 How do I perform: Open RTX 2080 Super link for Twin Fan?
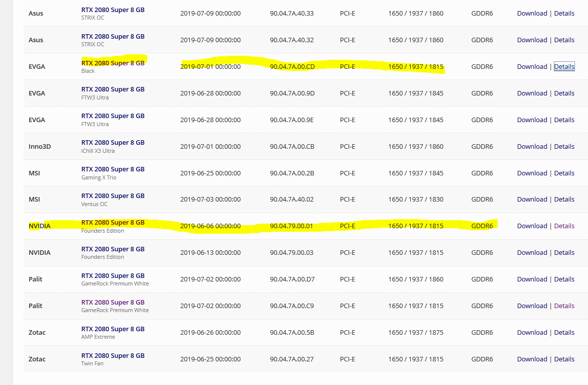point(113,356)
